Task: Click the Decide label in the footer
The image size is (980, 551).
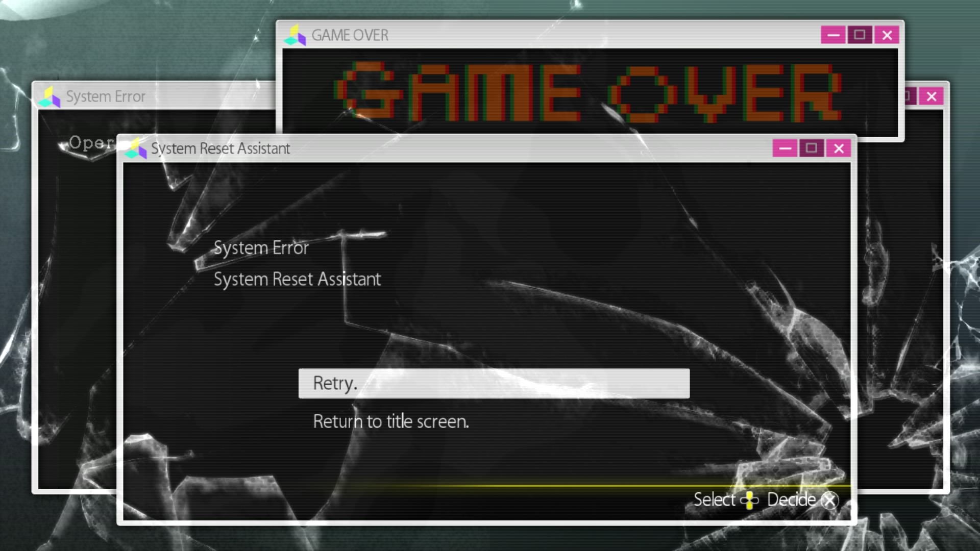Action: (791, 499)
